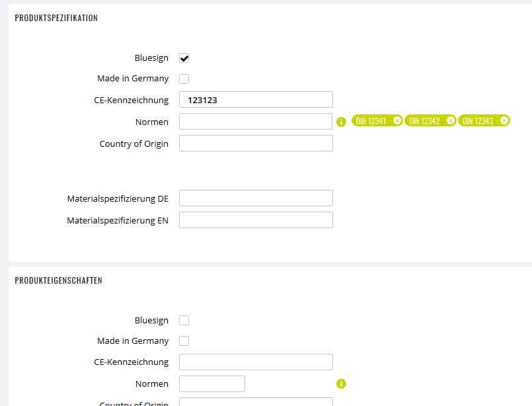
Task: Click the Materialspezifizierung EN field
Action: point(256,220)
